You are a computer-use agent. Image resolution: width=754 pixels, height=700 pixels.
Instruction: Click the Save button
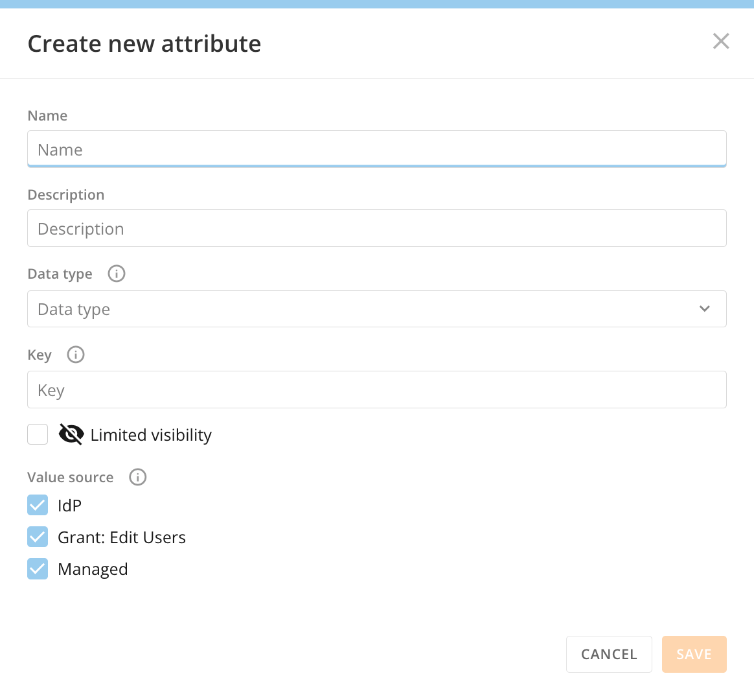[x=694, y=654]
